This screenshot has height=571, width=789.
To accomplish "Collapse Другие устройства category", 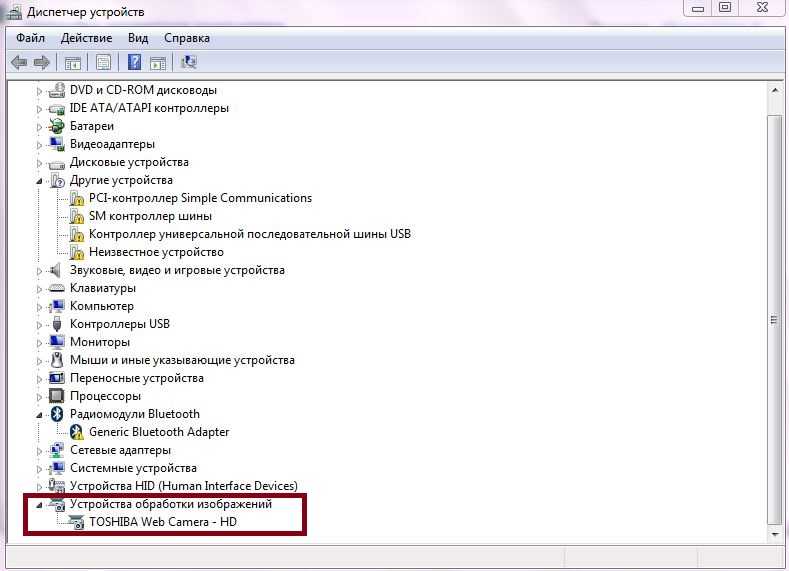I will pos(39,181).
